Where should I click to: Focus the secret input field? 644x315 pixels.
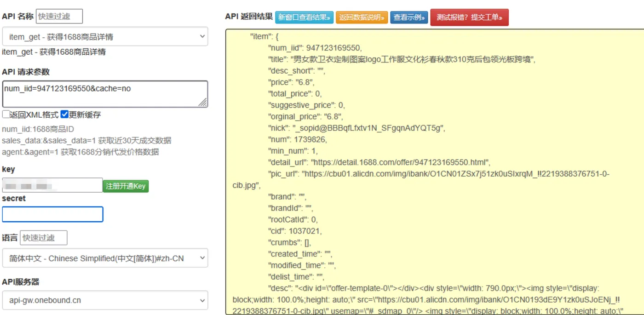click(52, 214)
